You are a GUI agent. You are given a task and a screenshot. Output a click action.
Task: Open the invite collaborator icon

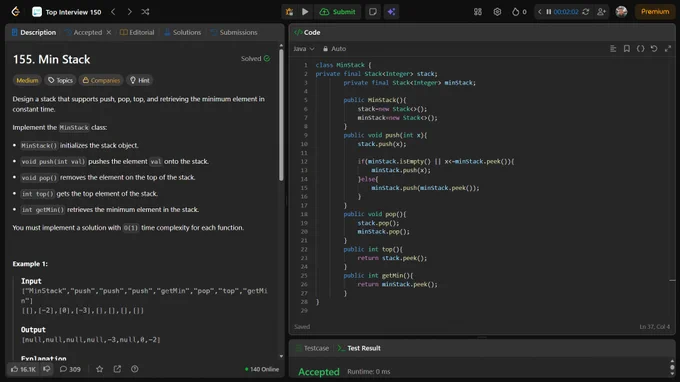coord(601,12)
